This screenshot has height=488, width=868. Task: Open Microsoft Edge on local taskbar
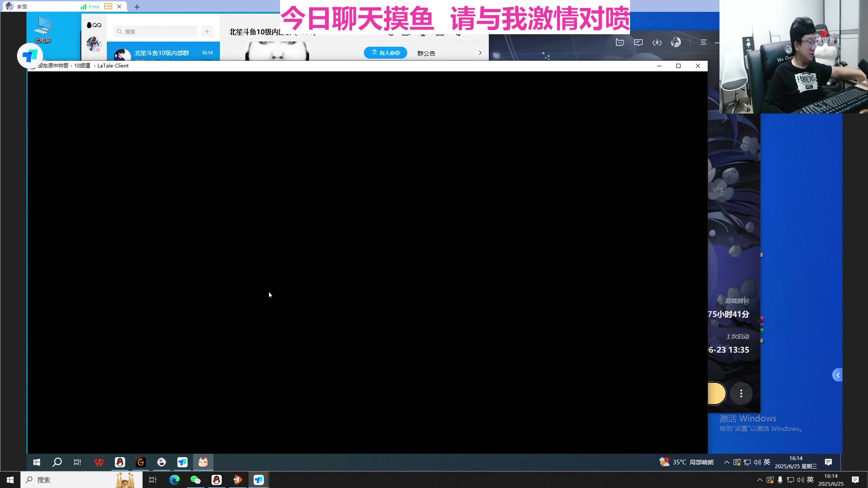pos(175,480)
